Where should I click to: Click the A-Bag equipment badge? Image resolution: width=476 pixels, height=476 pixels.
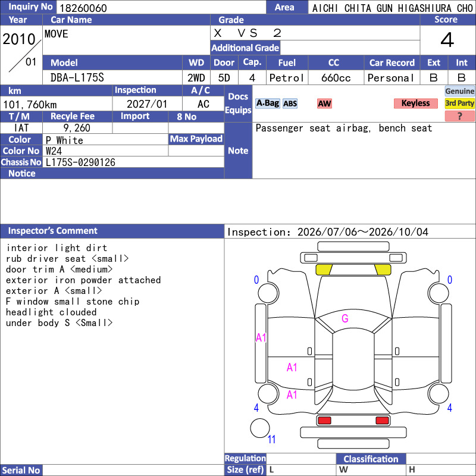267,103
